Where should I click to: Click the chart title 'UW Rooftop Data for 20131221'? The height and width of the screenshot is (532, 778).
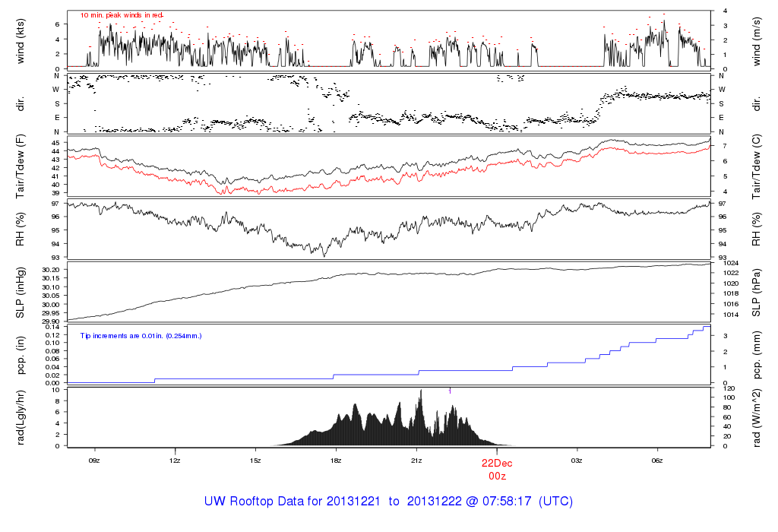pos(293,502)
